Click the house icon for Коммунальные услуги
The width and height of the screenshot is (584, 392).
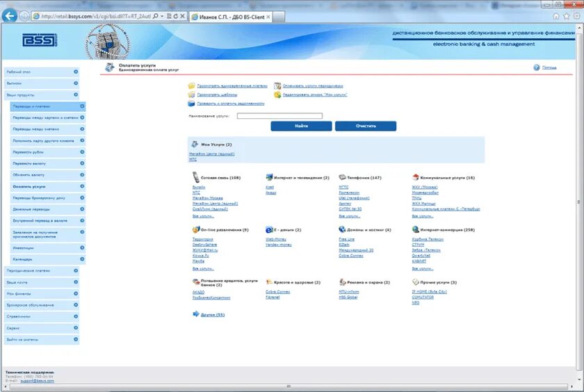click(416, 177)
